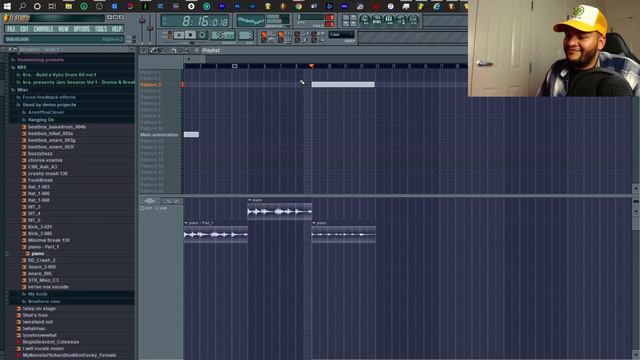Open the Windows taskbar search

[x=22, y=6]
